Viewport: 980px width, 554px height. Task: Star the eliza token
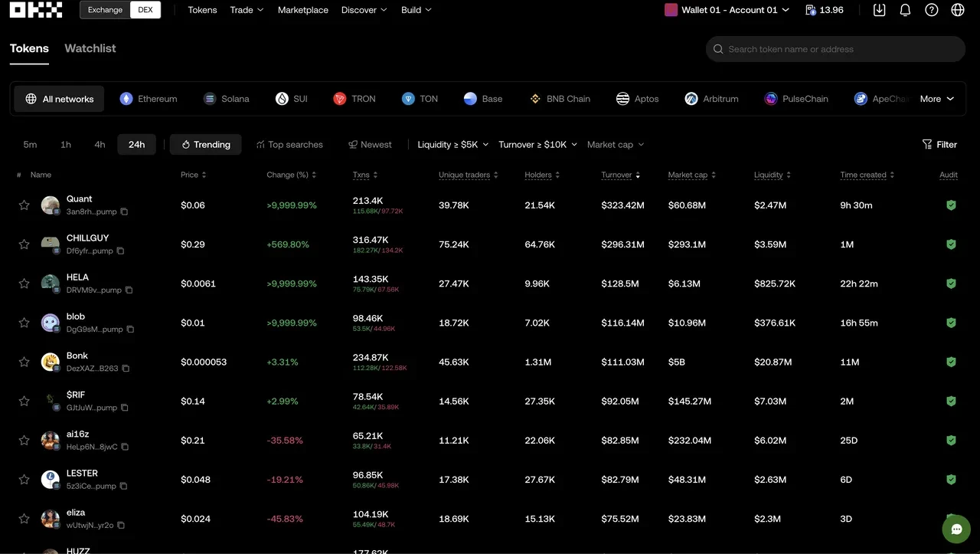pos(24,519)
